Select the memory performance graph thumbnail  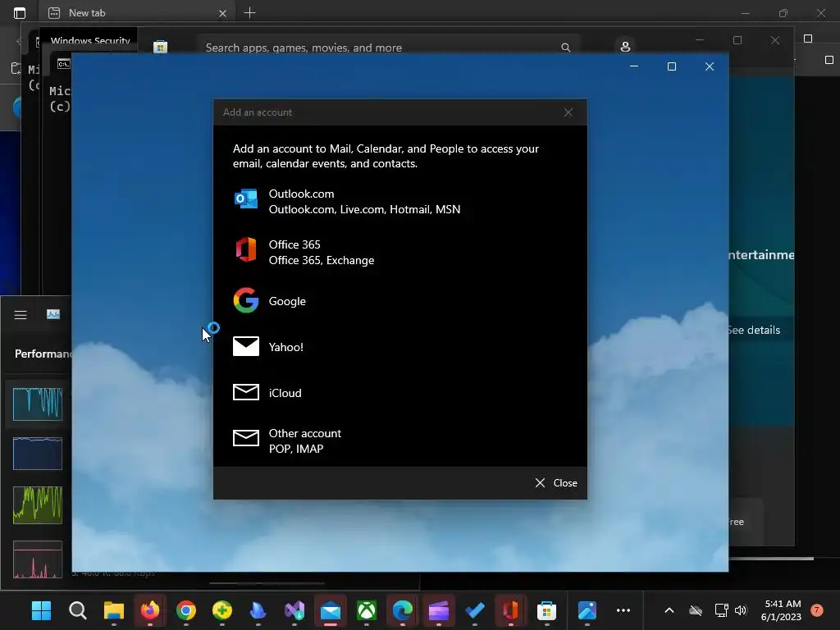tap(38, 454)
